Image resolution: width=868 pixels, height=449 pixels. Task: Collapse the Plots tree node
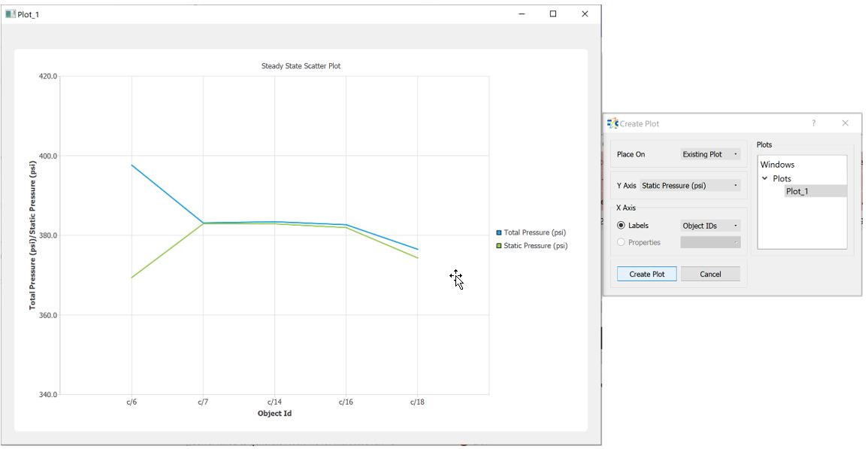tap(765, 179)
